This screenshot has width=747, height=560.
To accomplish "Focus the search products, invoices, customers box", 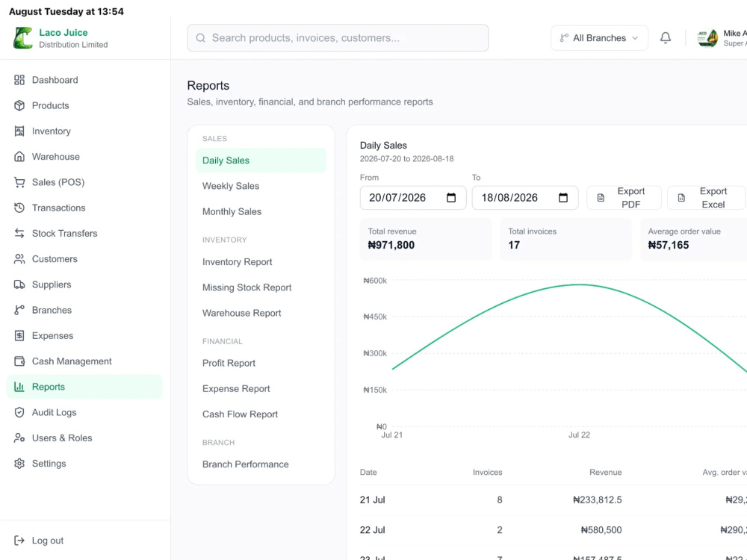I will coord(338,38).
